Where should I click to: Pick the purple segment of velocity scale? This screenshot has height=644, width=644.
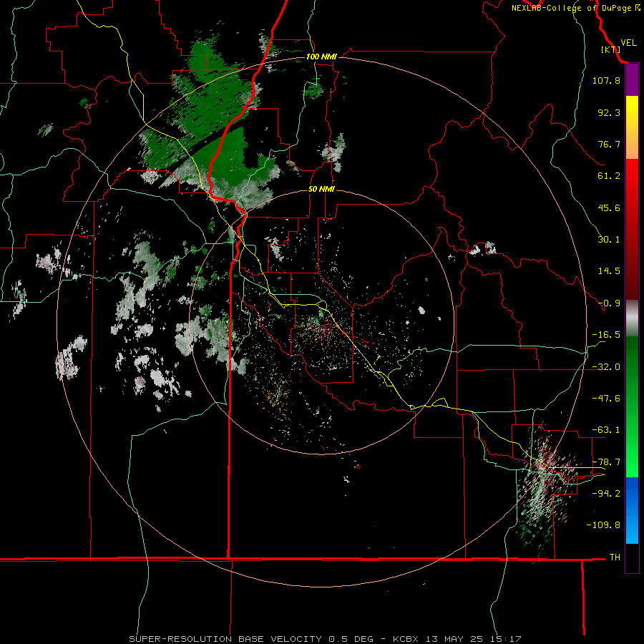pyautogui.click(x=632, y=79)
